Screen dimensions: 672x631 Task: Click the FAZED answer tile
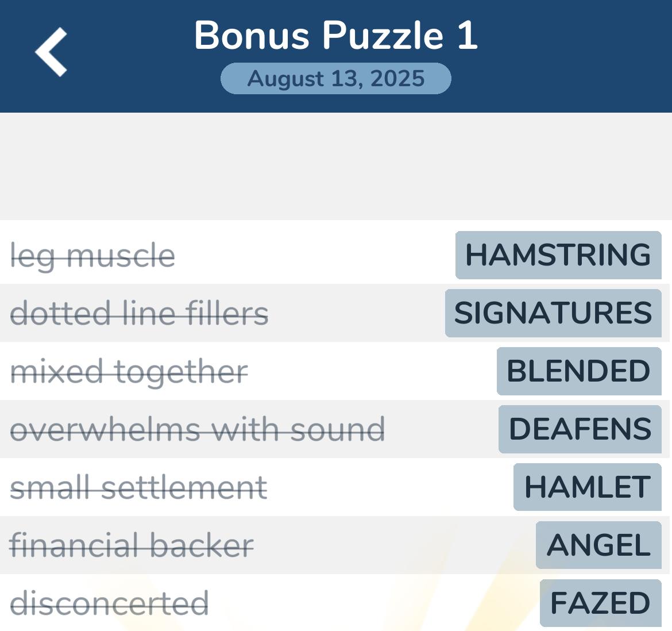click(x=600, y=603)
